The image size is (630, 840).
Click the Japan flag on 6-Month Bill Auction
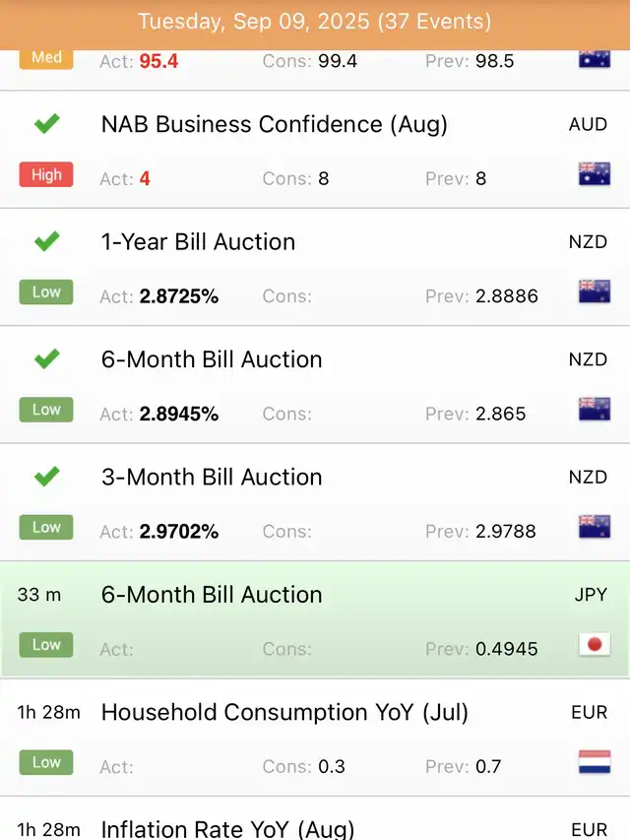(x=594, y=645)
